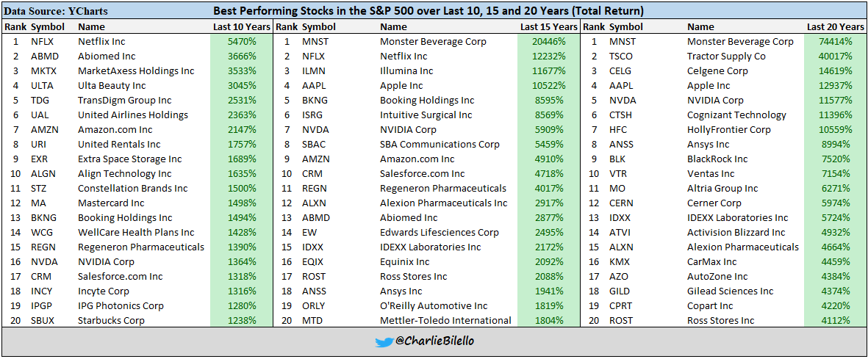The width and height of the screenshot is (868, 359).
Task: Click the 74414% return cell for Monster Beverage
Action: coord(836,42)
